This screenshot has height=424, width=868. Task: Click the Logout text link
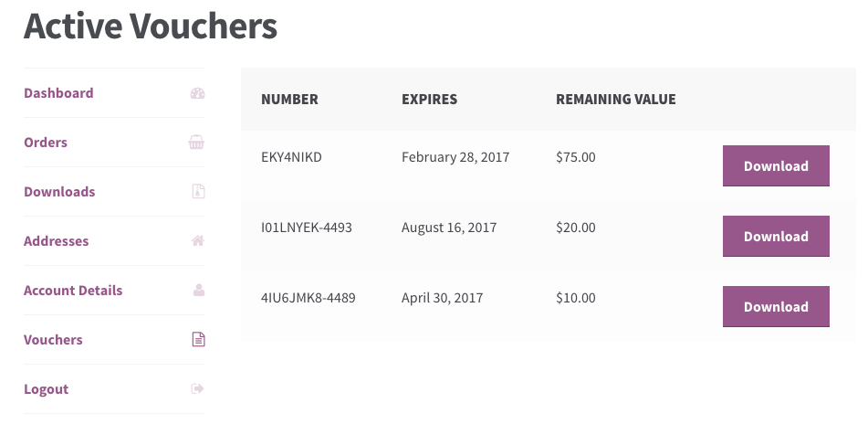[x=46, y=389]
